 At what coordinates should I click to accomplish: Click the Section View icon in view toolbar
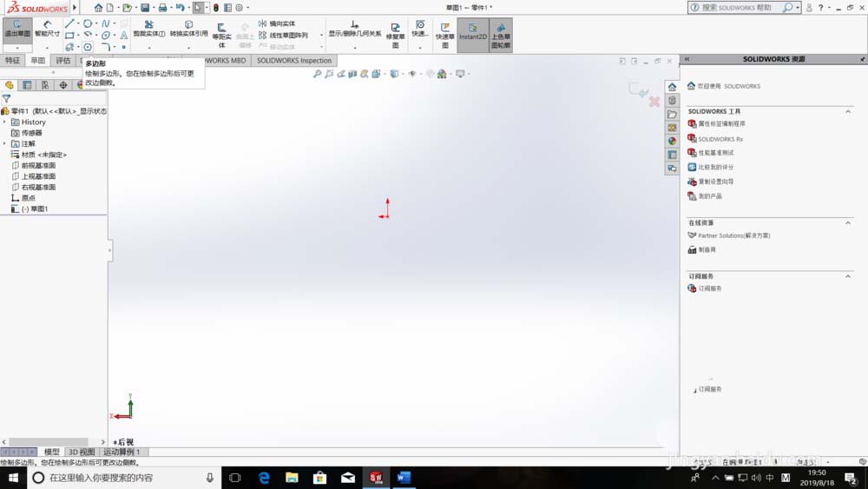click(x=352, y=74)
